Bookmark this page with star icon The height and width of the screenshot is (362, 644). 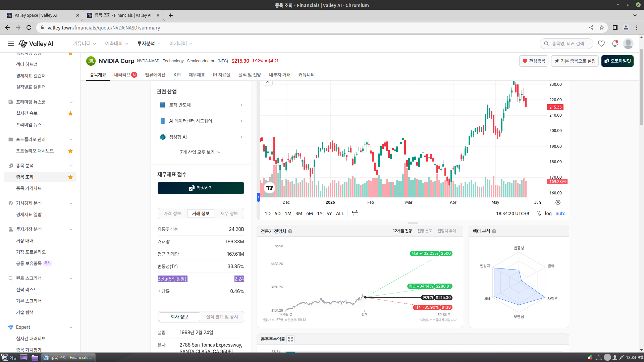pos(602,27)
